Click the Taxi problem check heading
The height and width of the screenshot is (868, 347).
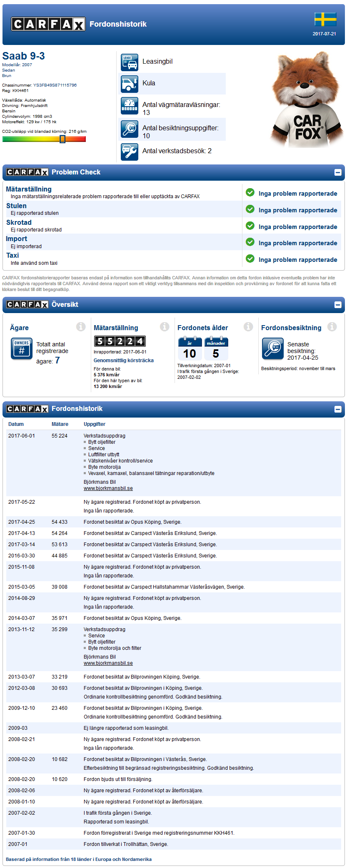click(12, 255)
